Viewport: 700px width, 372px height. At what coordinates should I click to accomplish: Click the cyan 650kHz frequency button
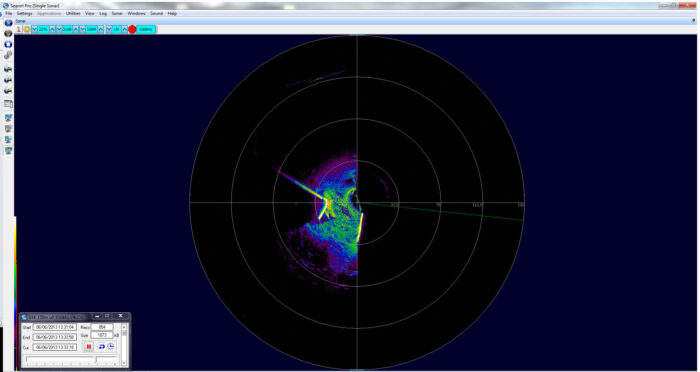(146, 29)
